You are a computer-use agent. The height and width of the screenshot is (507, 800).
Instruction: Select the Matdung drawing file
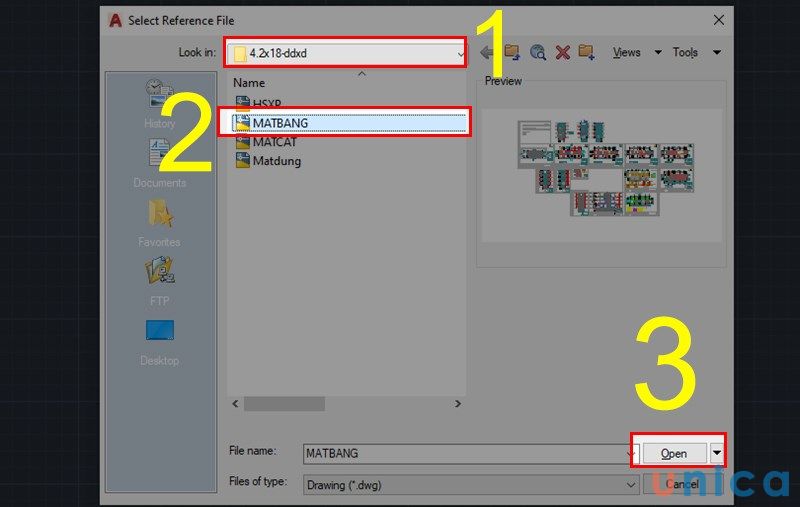pyautogui.click(x=268, y=161)
